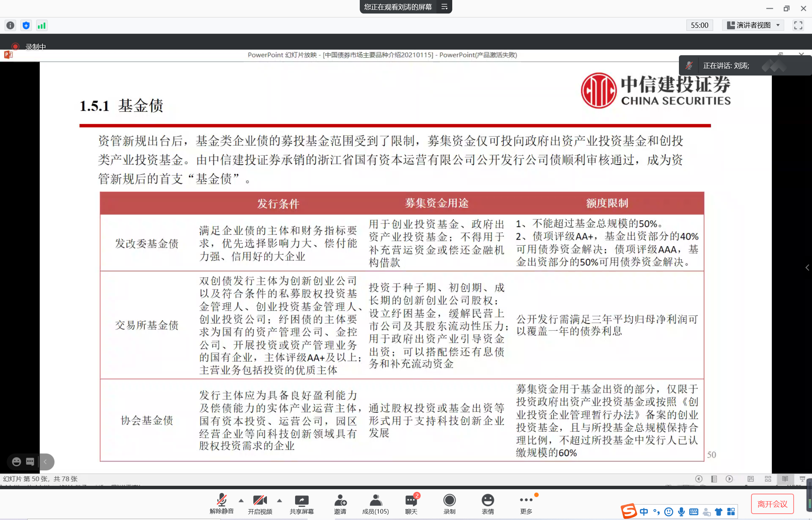Open the Speaker View (演讲者视图) dropdown
The image size is (812, 520).
pyautogui.click(x=753, y=25)
